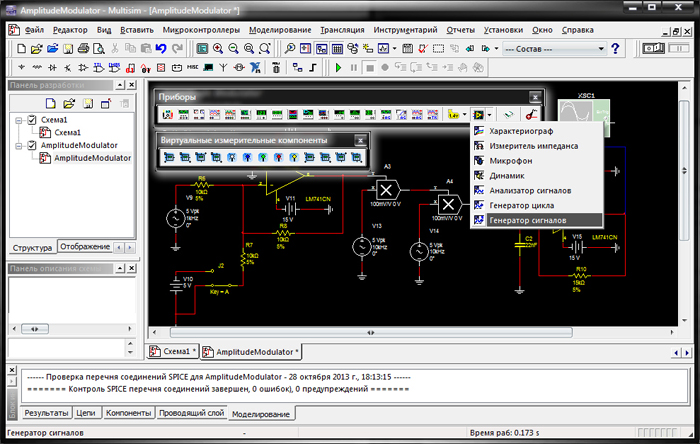The height and width of the screenshot is (444, 700).
Task: Place white virtual probe lamp
Action: (x=232, y=158)
